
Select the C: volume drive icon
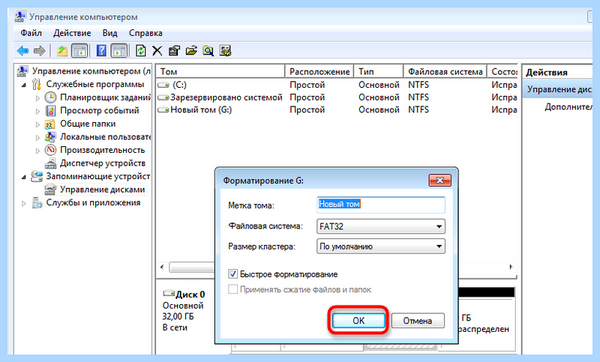pyautogui.click(x=163, y=85)
